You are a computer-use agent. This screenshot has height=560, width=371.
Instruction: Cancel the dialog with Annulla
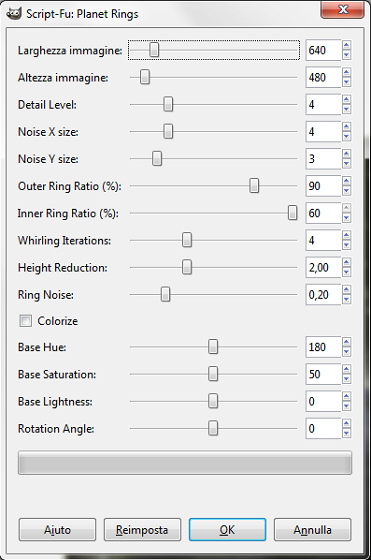coord(312,530)
